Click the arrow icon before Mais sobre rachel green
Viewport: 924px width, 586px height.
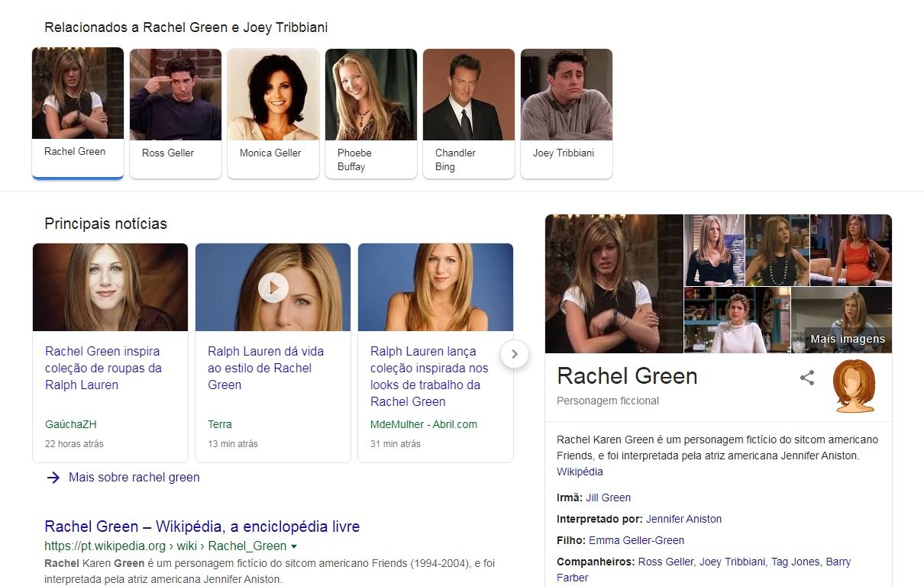tap(53, 478)
